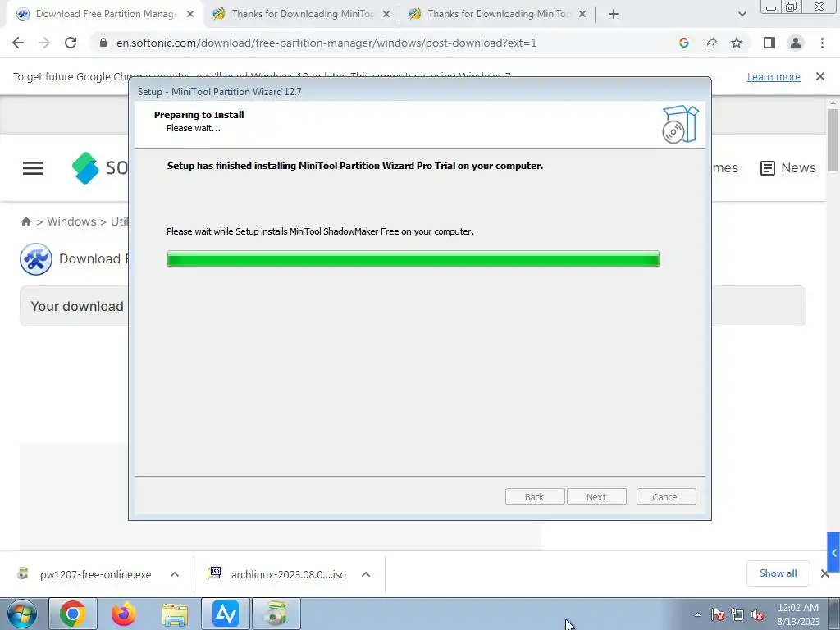This screenshot has width=840, height=630.
Task: Click the blue side panel arrow tab
Action: [833, 552]
